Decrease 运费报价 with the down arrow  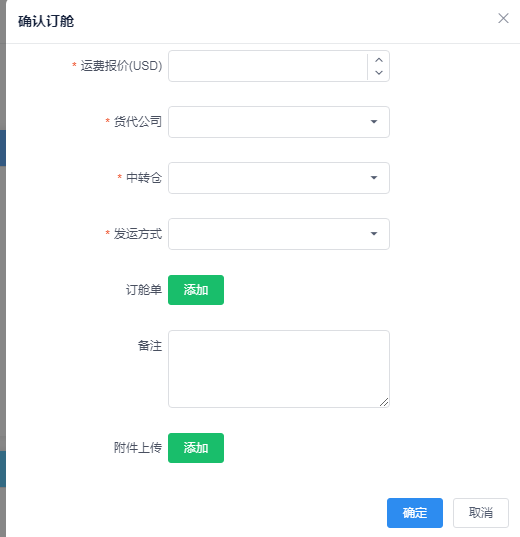click(x=379, y=73)
